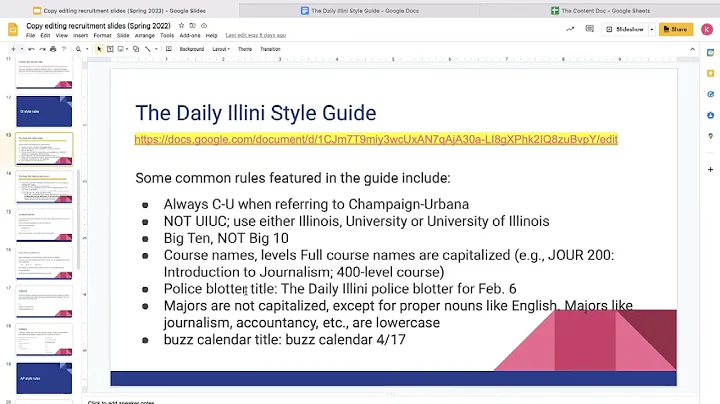Open the zoom level dropdown arrow

pos(87,49)
